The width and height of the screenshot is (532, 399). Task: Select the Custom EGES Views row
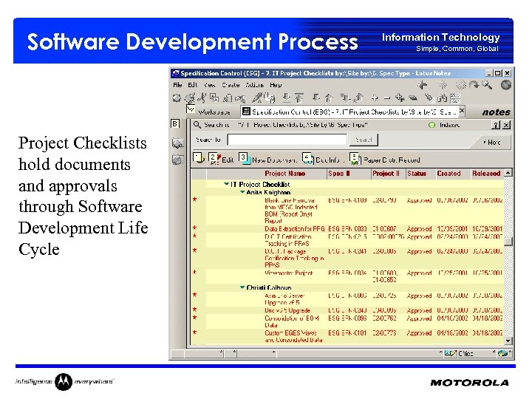[x=347, y=336]
